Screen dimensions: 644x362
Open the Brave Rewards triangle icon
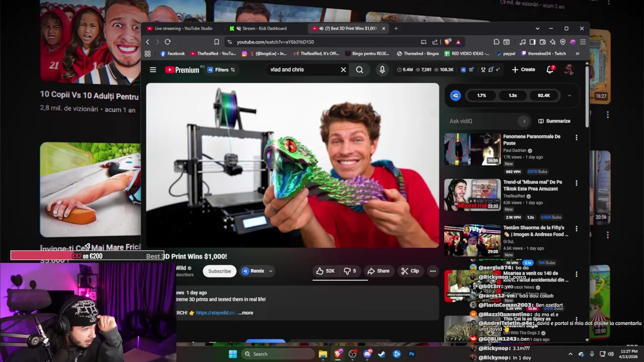coord(458,42)
